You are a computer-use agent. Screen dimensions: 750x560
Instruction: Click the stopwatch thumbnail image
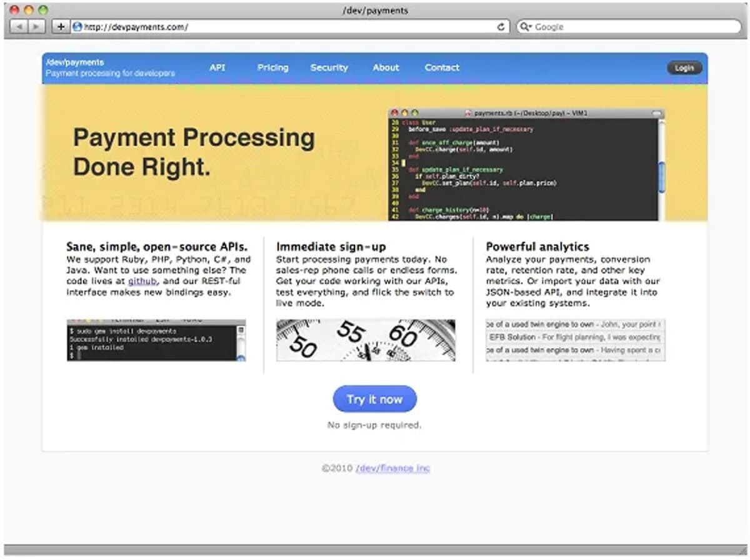tap(366, 340)
